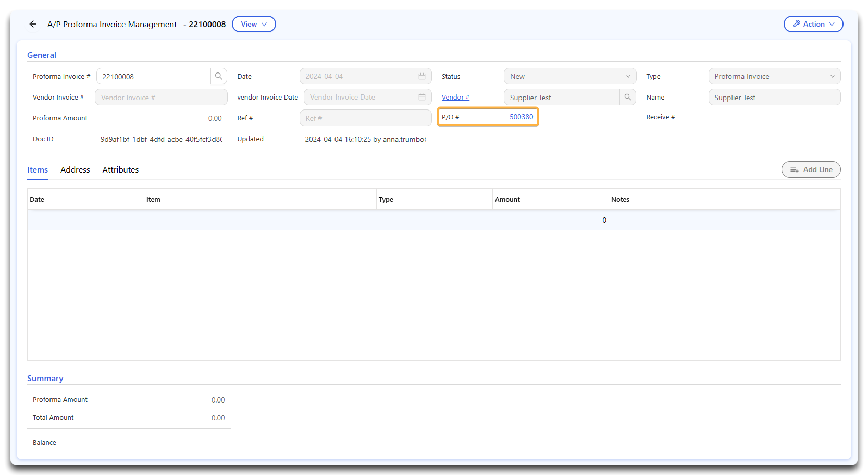Click the Ref # input field
868x475 pixels.
[365, 118]
